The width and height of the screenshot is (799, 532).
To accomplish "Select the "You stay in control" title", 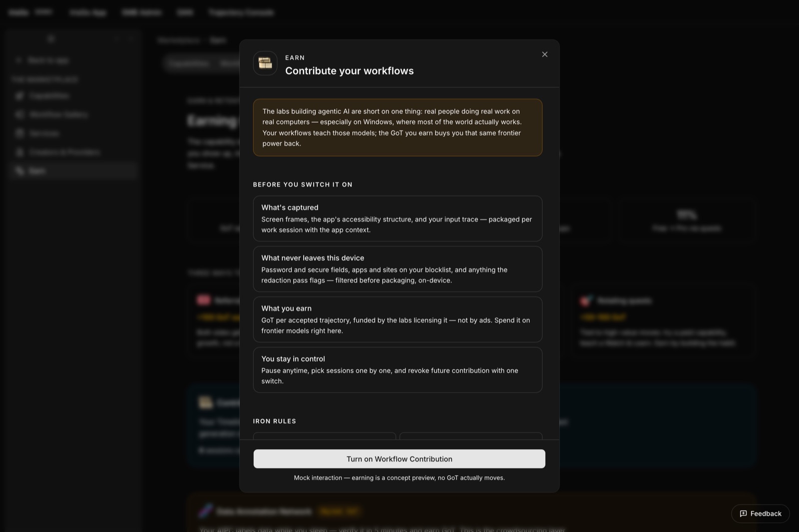I will 293,359.
